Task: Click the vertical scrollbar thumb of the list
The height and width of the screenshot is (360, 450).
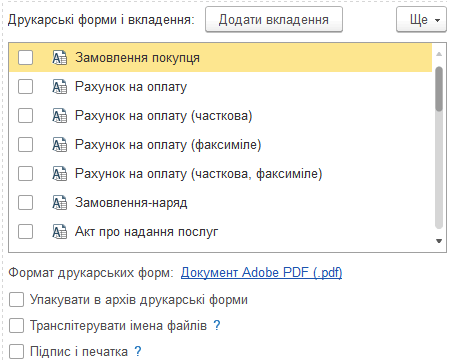Action: (439, 89)
